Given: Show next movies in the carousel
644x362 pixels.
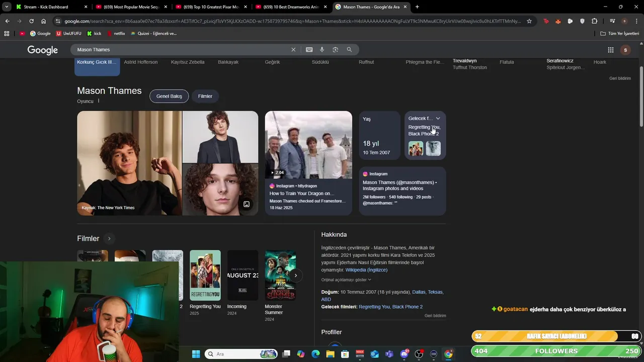Looking at the screenshot, I should coord(296,275).
